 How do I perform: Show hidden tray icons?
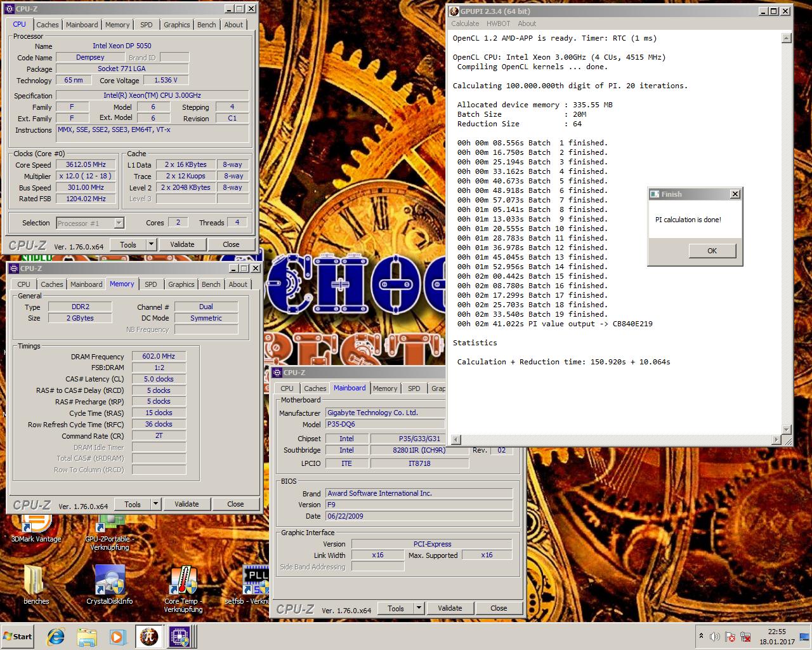(701, 636)
